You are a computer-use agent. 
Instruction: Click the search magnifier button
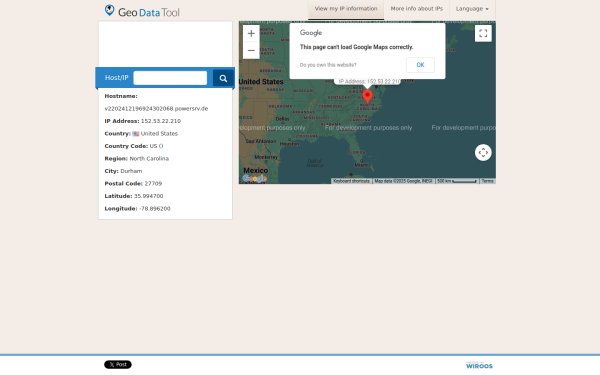(x=223, y=78)
